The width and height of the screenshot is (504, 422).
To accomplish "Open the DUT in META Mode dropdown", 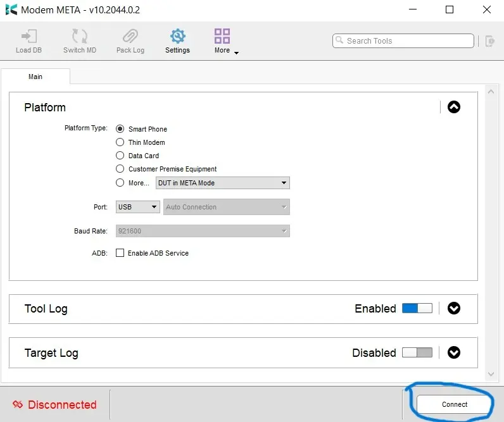I will 222,183.
